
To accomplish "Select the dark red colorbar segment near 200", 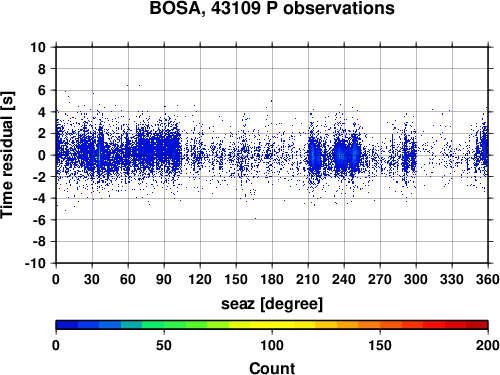I will (x=477, y=325).
